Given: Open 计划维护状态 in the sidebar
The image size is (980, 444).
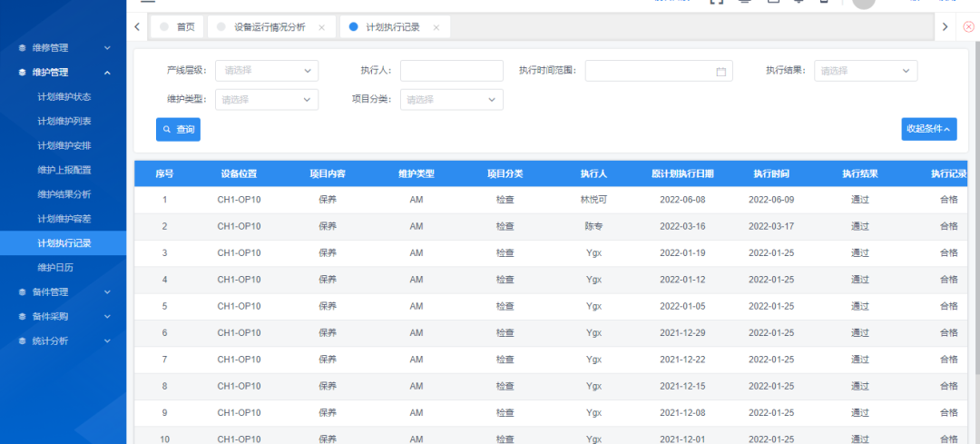Looking at the screenshot, I should pyautogui.click(x=64, y=97).
